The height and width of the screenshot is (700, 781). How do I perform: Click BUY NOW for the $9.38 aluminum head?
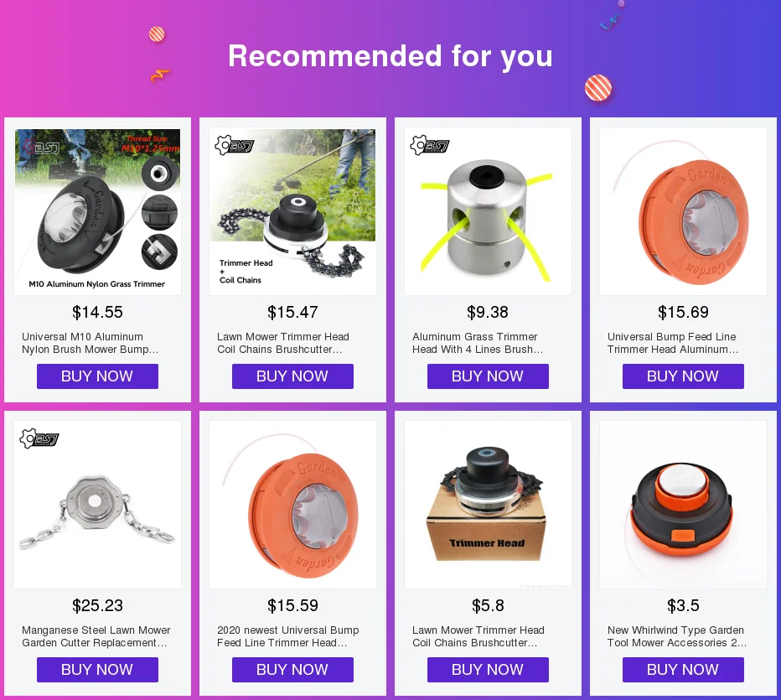click(488, 376)
